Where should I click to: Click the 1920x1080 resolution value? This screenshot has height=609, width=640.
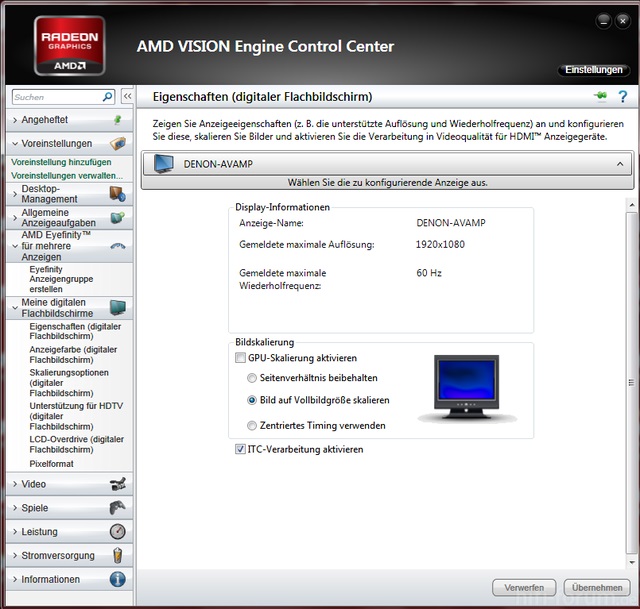[x=440, y=244]
